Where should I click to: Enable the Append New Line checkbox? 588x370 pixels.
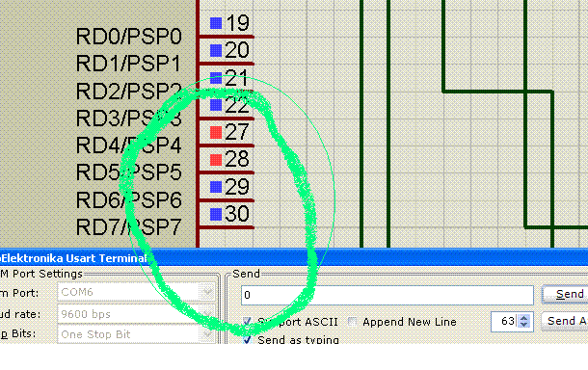coord(352,322)
